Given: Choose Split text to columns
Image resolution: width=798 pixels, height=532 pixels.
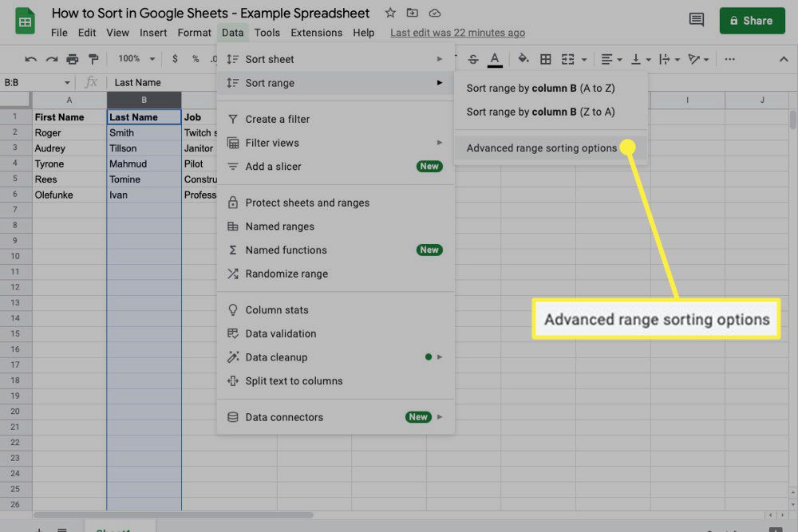Looking at the screenshot, I should pos(335,381).
